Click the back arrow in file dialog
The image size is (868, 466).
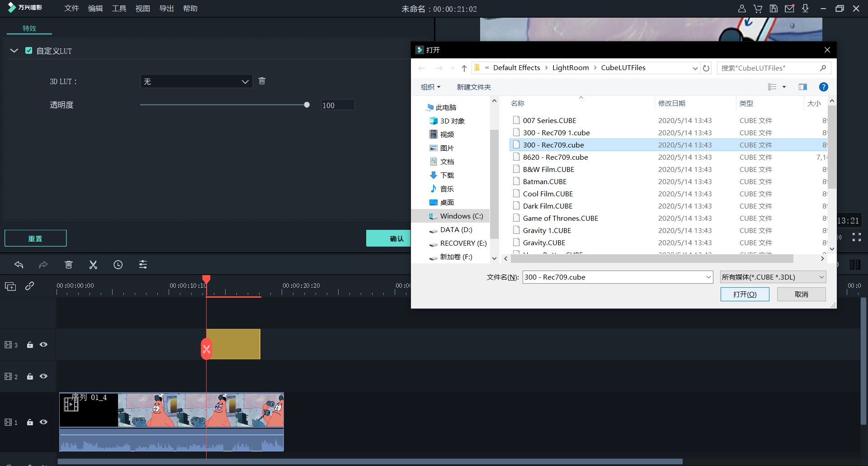click(x=422, y=68)
